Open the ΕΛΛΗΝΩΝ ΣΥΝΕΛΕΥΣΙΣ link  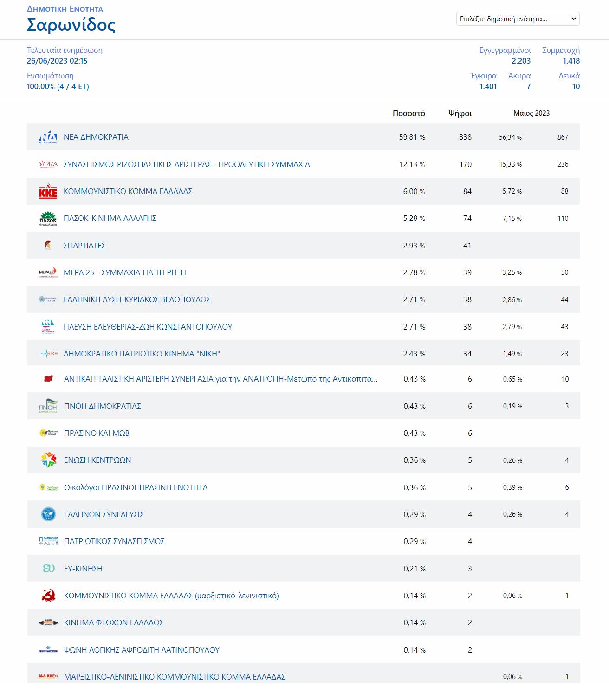click(104, 514)
